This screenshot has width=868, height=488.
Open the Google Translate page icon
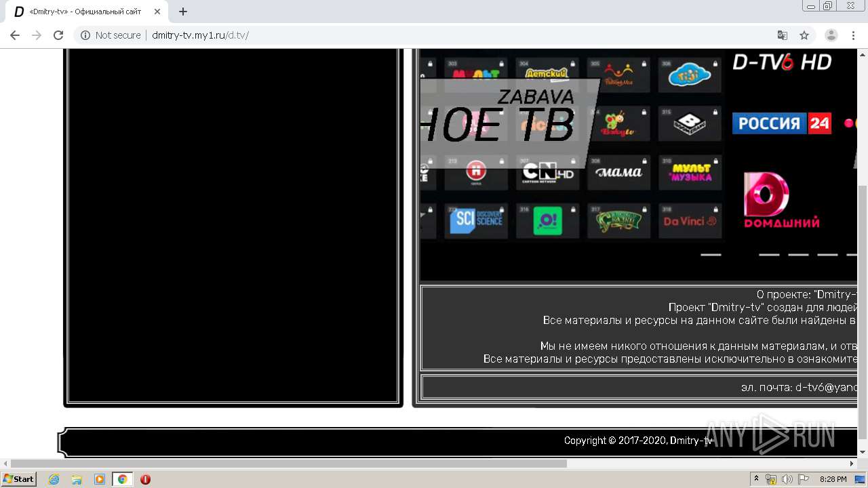(x=783, y=35)
